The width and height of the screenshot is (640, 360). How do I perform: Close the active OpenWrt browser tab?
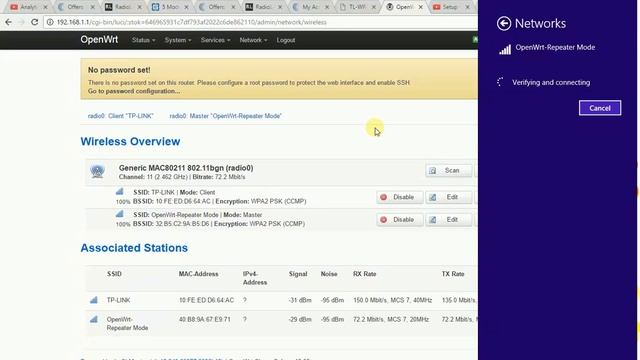tap(420, 7)
